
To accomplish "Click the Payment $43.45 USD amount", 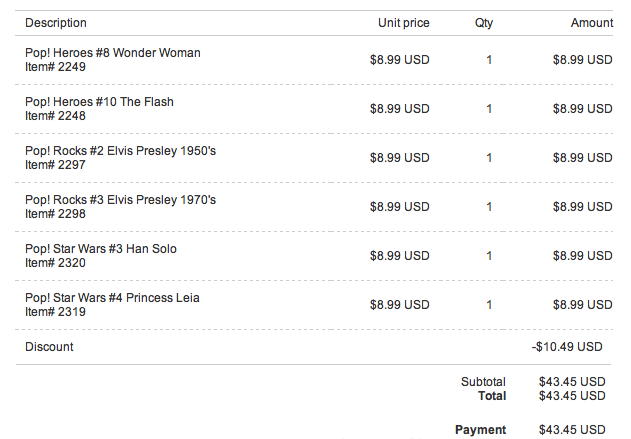I will 572,430.
